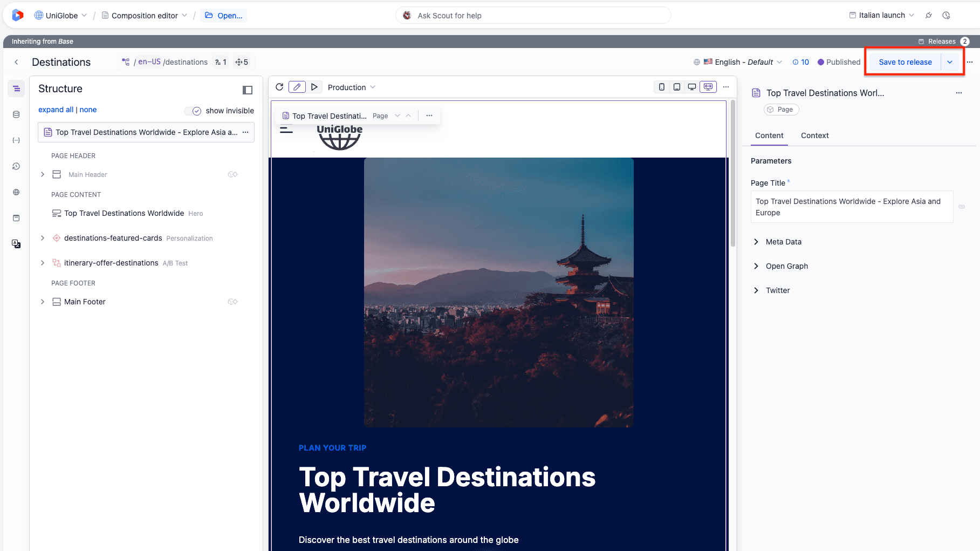The image size is (980, 551).
Task: Expand the Main Footer node
Action: 43,302
